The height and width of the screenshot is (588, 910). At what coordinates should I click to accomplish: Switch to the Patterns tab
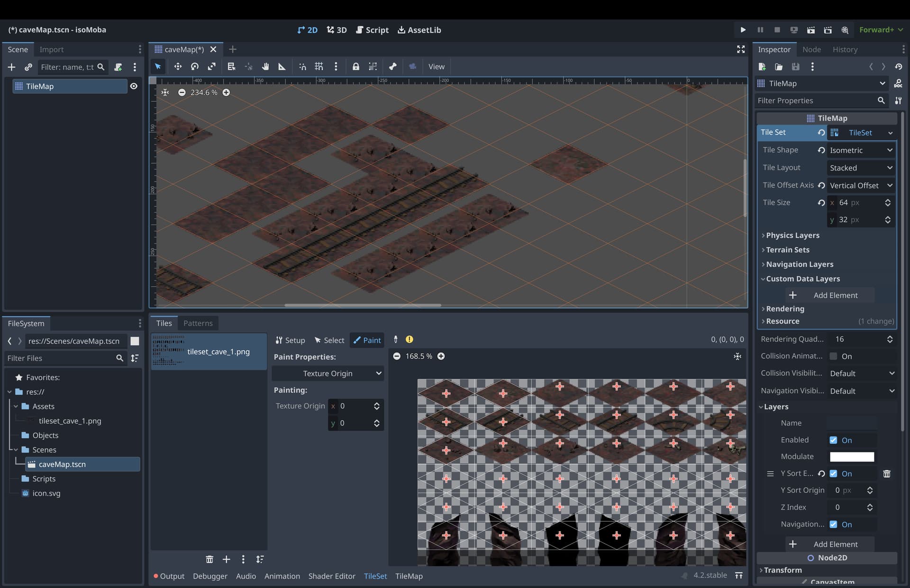pos(198,323)
